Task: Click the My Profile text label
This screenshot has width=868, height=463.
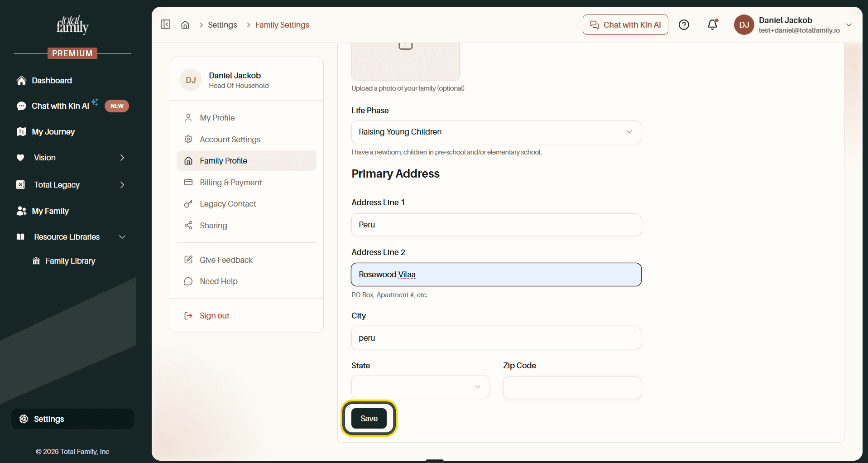Action: [x=217, y=118]
